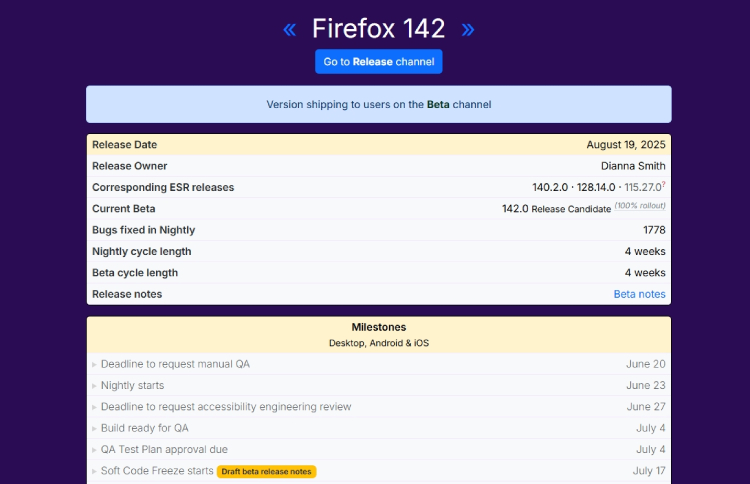Viewport: 750px width, 484px height.
Task: Click the Bugs fixed in Nightly label
Action: 143,230
